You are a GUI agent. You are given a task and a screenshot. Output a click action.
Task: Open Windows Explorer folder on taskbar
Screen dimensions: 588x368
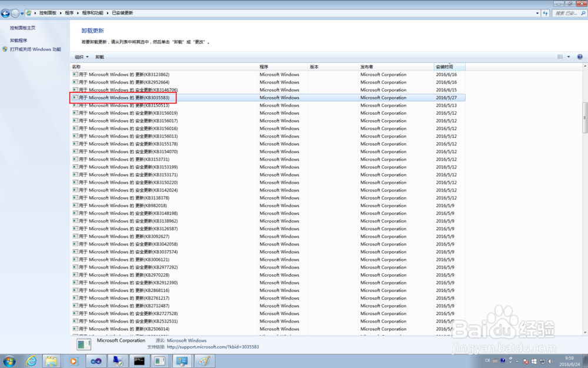(x=52, y=362)
